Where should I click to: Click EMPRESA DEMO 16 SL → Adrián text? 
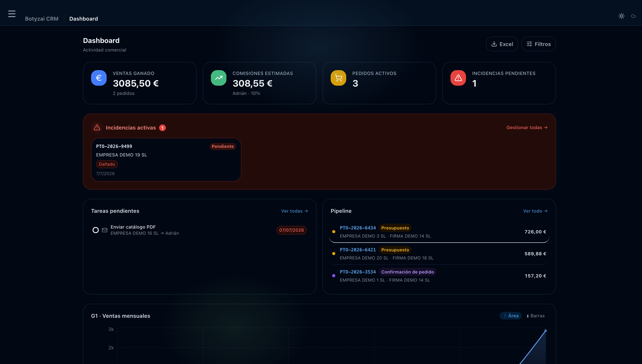(145, 233)
